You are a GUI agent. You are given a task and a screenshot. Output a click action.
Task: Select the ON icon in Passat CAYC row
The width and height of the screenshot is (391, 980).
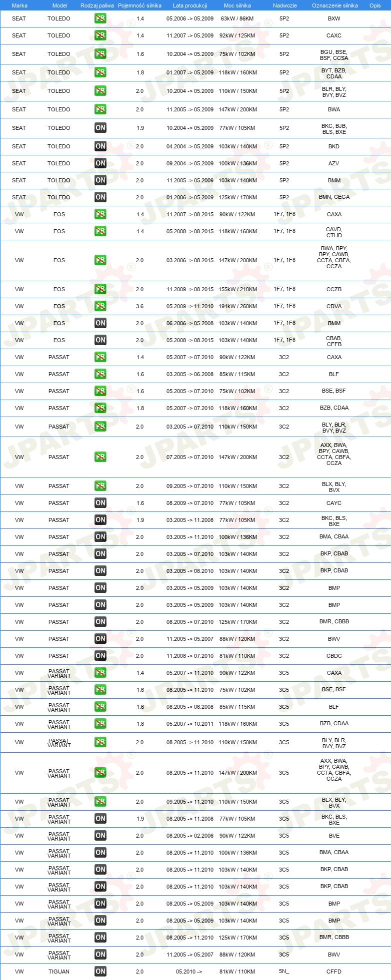click(x=100, y=503)
